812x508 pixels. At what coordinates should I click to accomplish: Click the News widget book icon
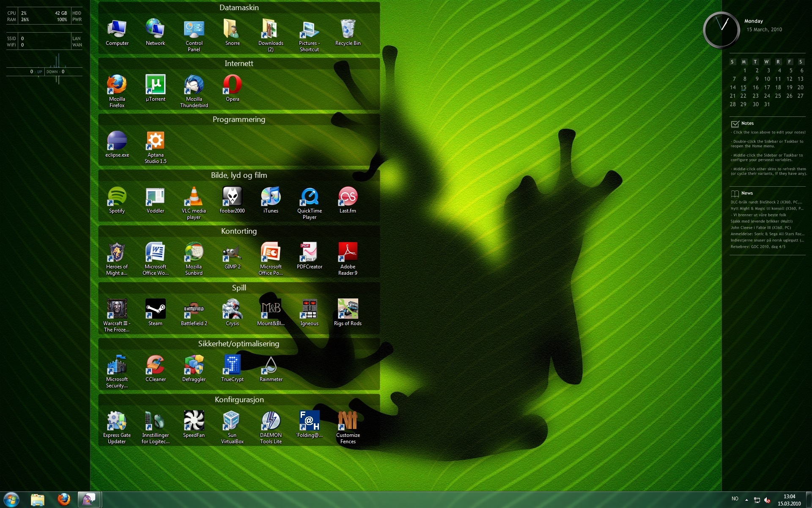pos(735,193)
